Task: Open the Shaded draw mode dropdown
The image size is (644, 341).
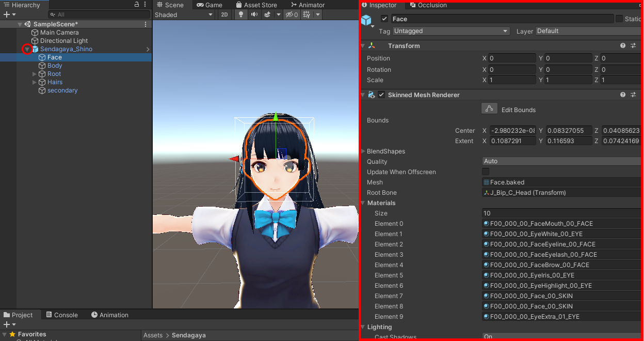Action: 184,14
